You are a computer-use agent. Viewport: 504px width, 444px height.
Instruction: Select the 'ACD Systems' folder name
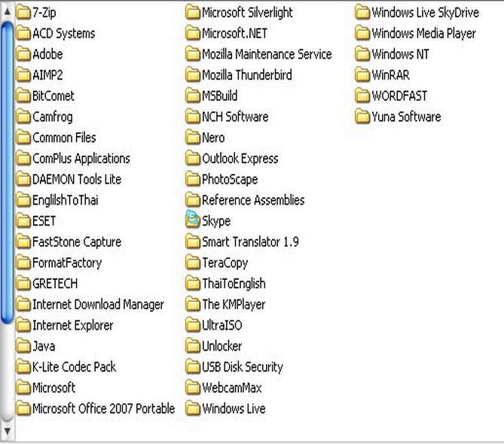click(63, 33)
